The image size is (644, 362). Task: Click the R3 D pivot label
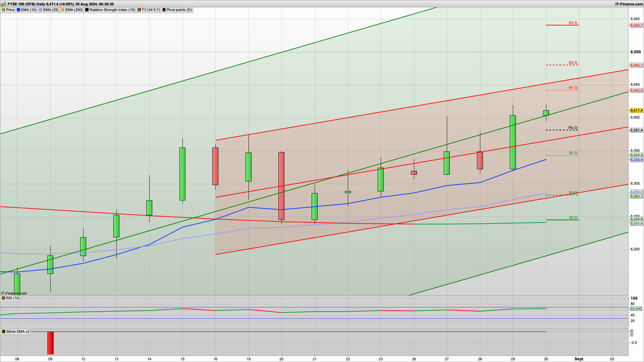point(573,23)
